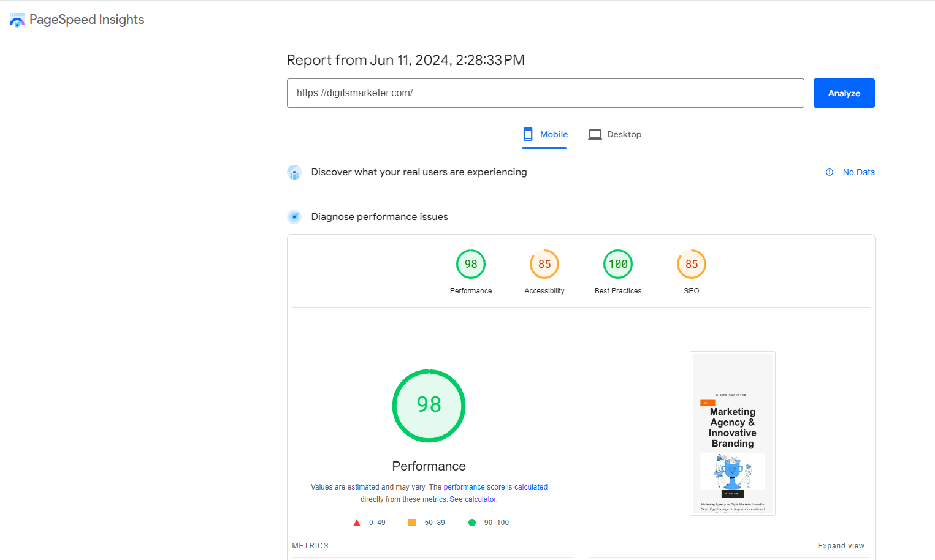Click the orange square 50–89 legend icon
The height and width of the screenshot is (560, 935).
coord(412,523)
